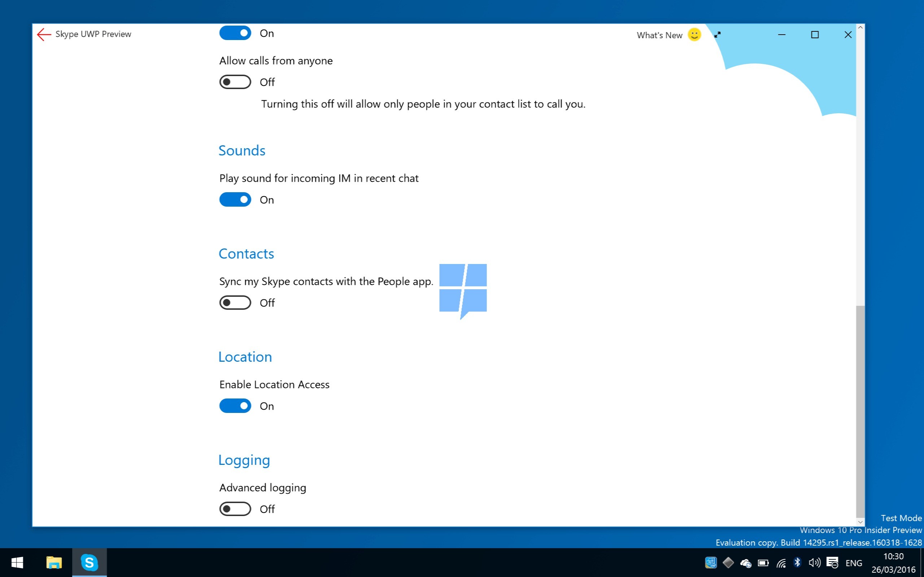Open the OneDrive sync tray icon
The image size is (924, 577).
click(x=745, y=563)
